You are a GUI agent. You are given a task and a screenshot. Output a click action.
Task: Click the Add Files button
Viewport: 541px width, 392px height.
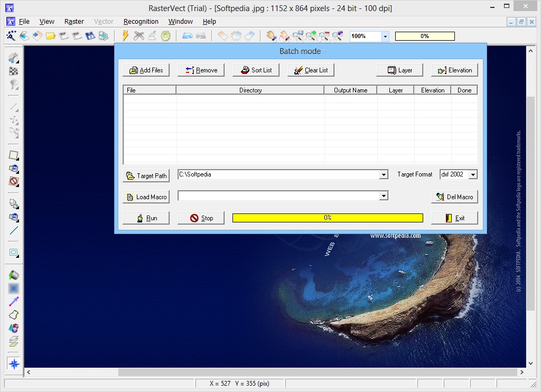[146, 70]
